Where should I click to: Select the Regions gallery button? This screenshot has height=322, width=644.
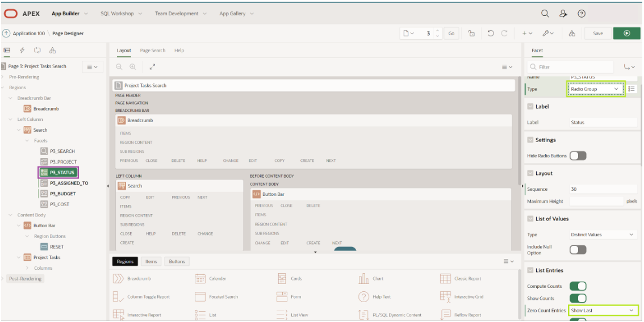coord(126,261)
